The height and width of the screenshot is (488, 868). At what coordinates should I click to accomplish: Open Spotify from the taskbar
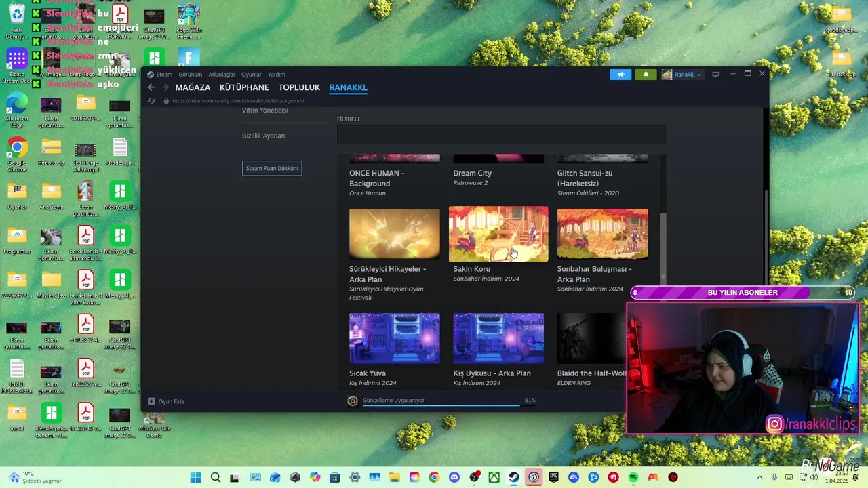(633, 477)
